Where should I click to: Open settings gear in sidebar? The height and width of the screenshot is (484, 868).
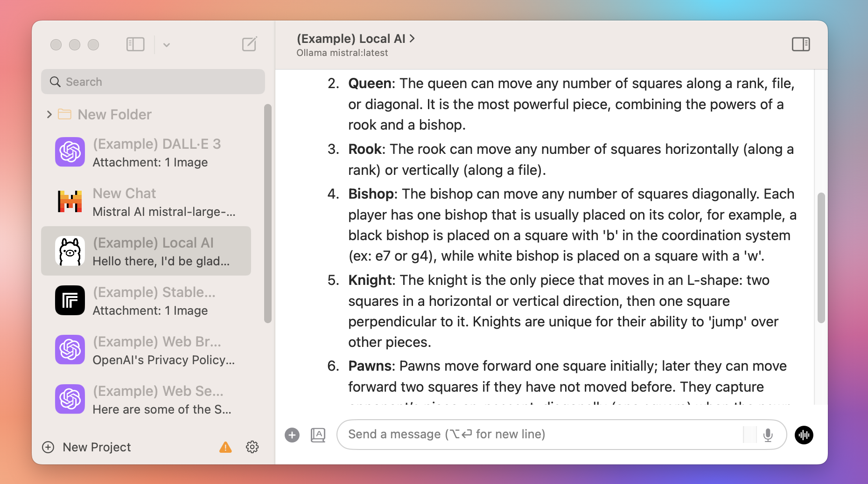point(252,447)
